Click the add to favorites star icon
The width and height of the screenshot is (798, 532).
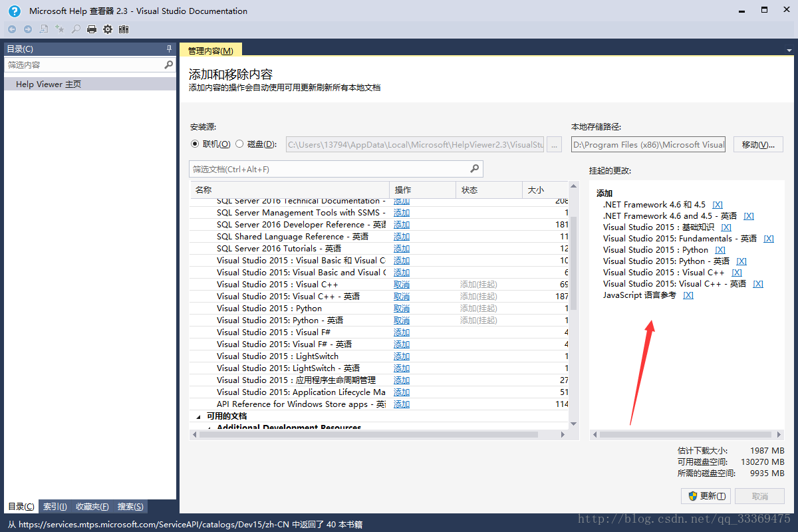pyautogui.click(x=60, y=29)
